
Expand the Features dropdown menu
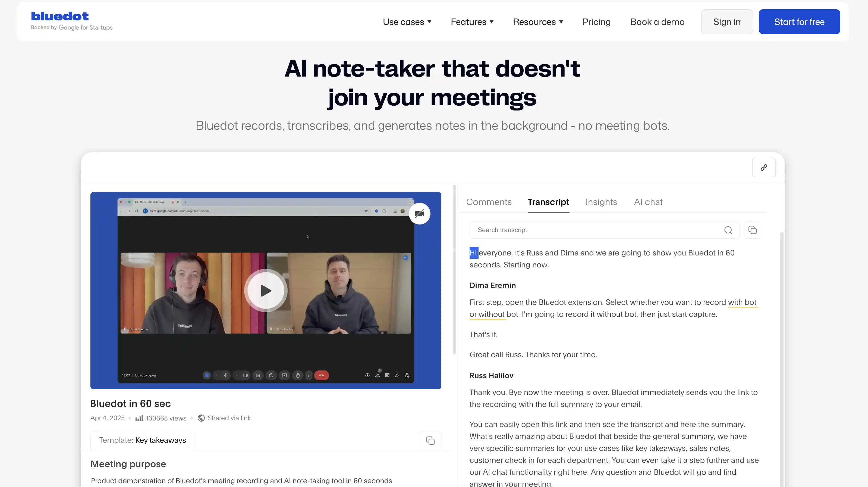[x=472, y=22]
